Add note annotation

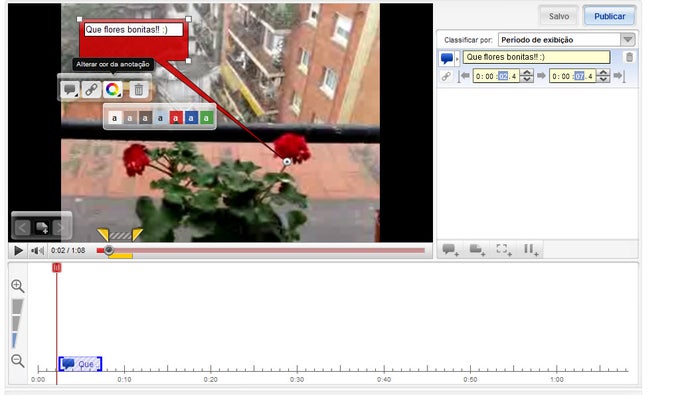[x=477, y=250]
